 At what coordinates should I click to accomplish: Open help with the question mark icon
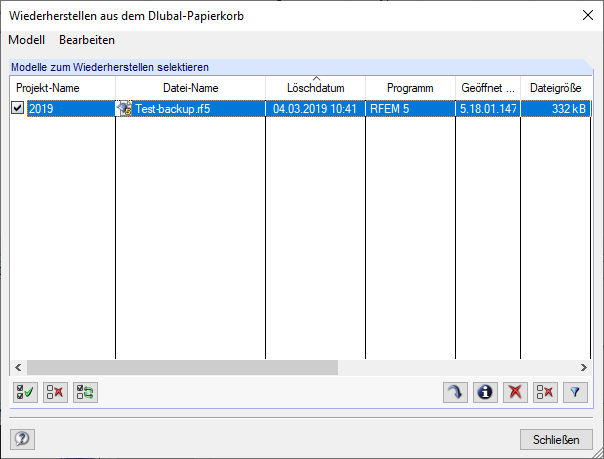(22, 439)
